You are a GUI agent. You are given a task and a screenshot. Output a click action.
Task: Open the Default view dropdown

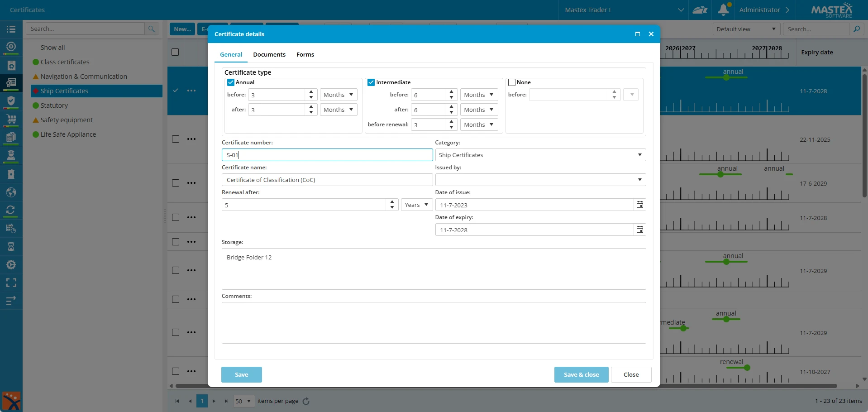pos(746,29)
